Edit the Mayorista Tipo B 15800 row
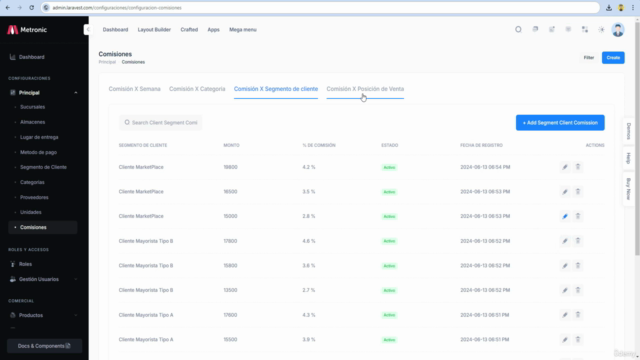The image size is (640, 360). click(x=565, y=265)
